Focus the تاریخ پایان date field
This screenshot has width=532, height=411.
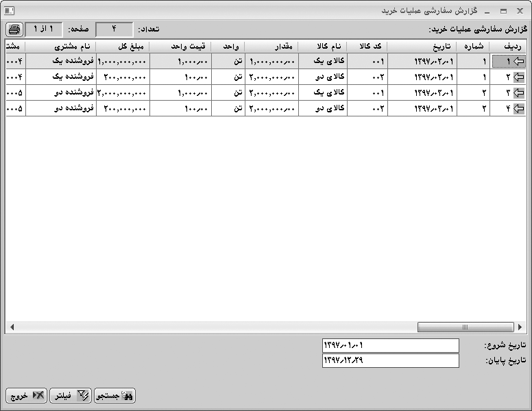click(x=390, y=360)
